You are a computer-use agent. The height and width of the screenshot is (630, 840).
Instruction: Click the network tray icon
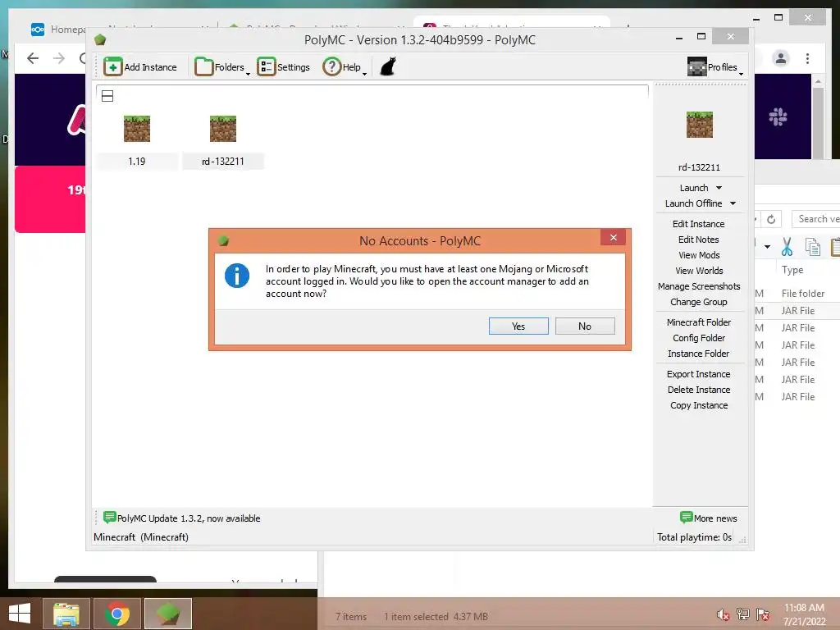(x=743, y=614)
